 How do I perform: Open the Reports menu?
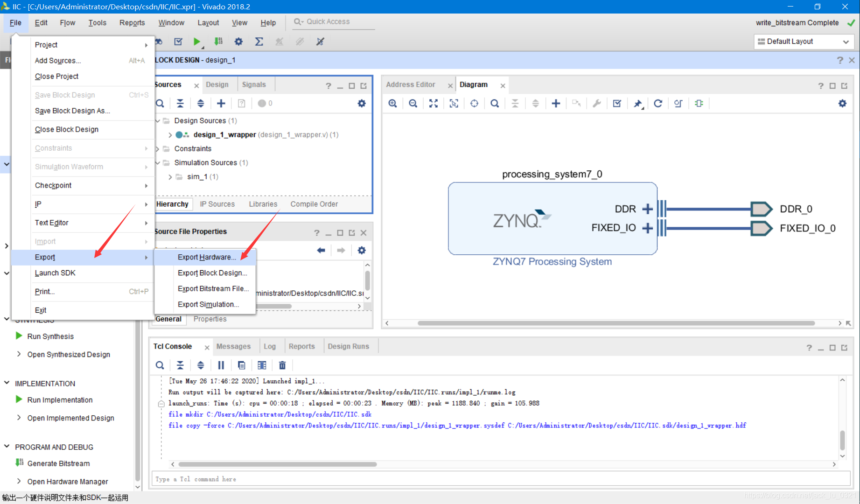pyautogui.click(x=132, y=22)
